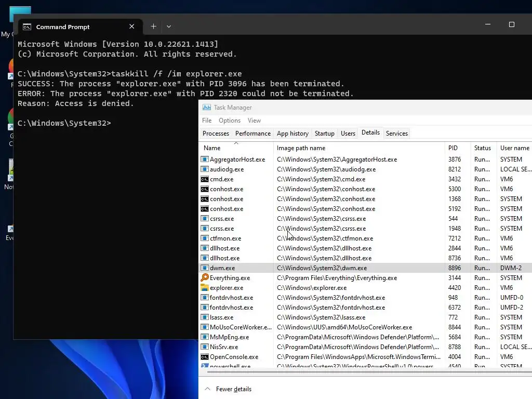
Task: Select the Everything.exe magnifier icon
Action: click(x=205, y=277)
